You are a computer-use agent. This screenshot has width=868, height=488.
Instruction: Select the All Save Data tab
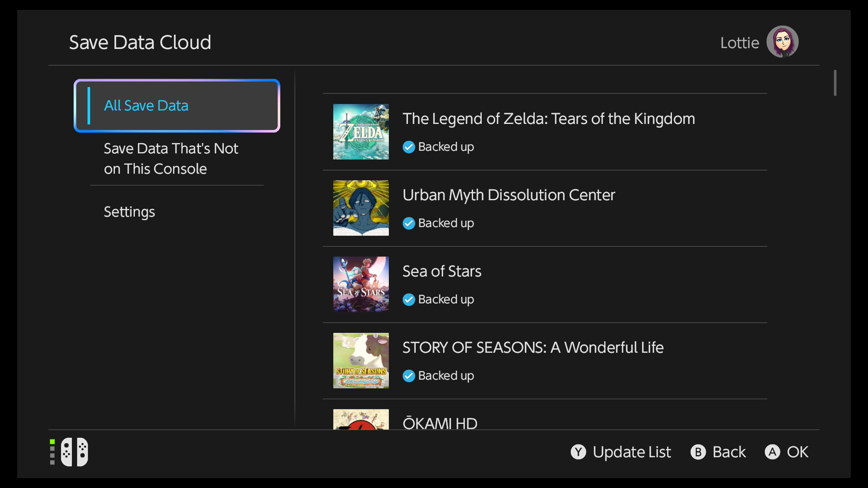point(177,106)
